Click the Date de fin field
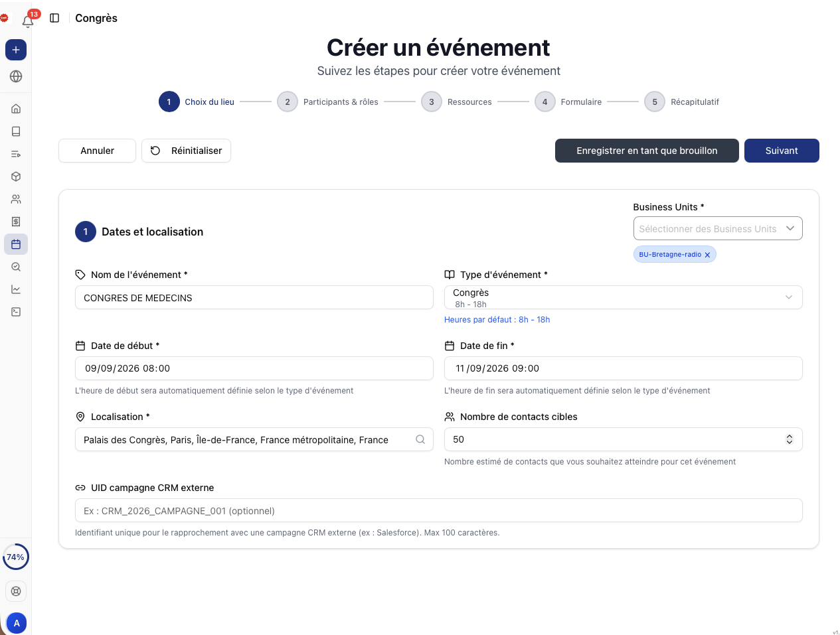 [624, 368]
